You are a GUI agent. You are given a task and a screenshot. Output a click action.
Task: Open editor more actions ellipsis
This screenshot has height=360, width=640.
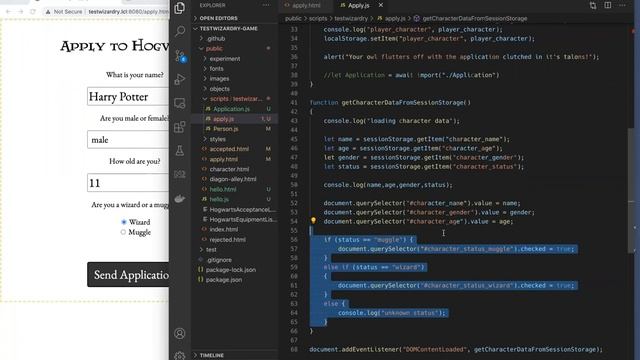[622, 5]
